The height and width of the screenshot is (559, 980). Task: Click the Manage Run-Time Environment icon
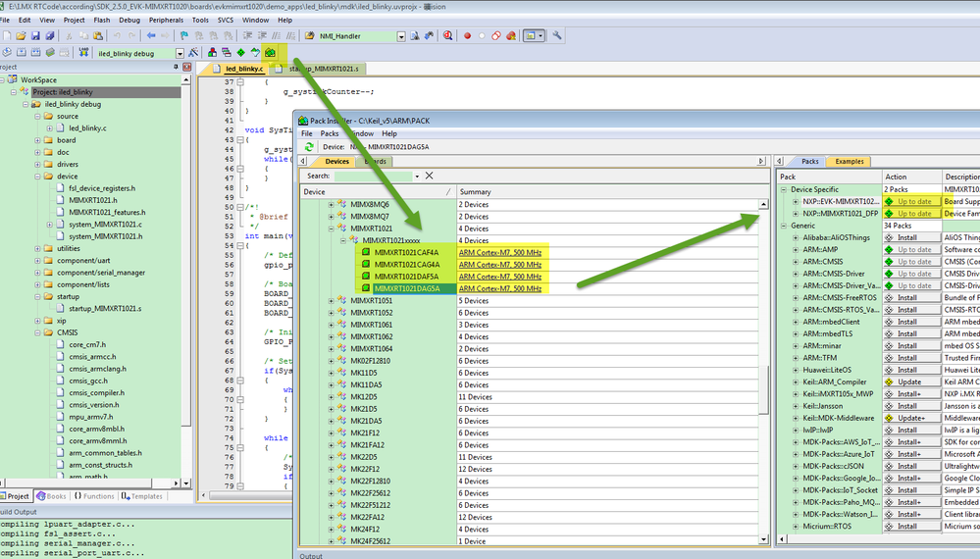tap(240, 52)
